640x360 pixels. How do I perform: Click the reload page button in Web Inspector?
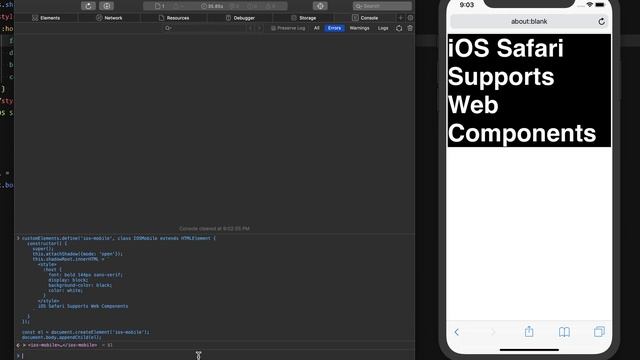(x=88, y=6)
